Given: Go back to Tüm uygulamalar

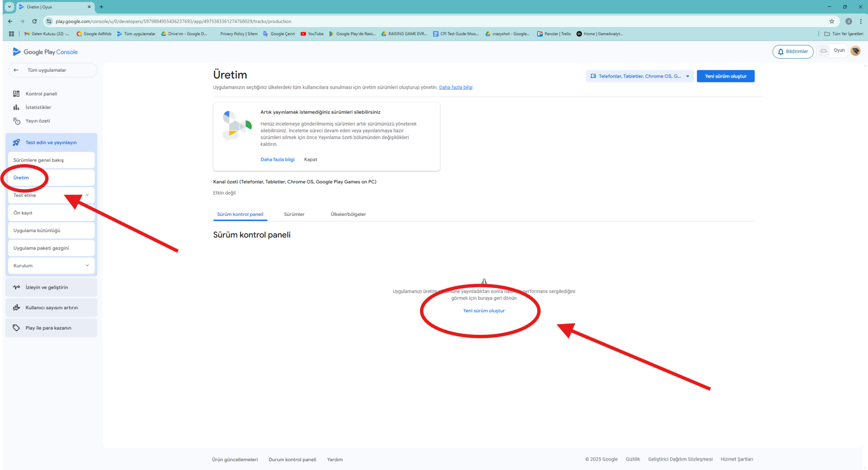Looking at the screenshot, I should (x=47, y=70).
